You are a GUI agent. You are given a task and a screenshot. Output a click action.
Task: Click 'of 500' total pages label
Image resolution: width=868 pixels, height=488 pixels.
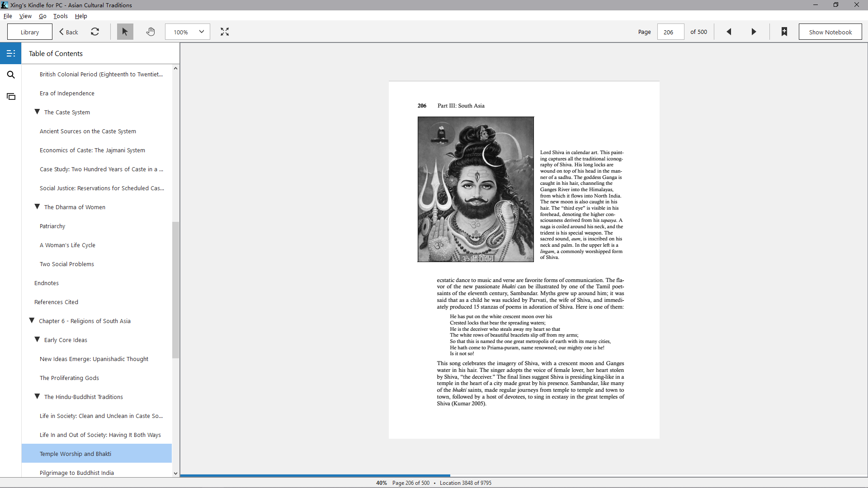(698, 32)
